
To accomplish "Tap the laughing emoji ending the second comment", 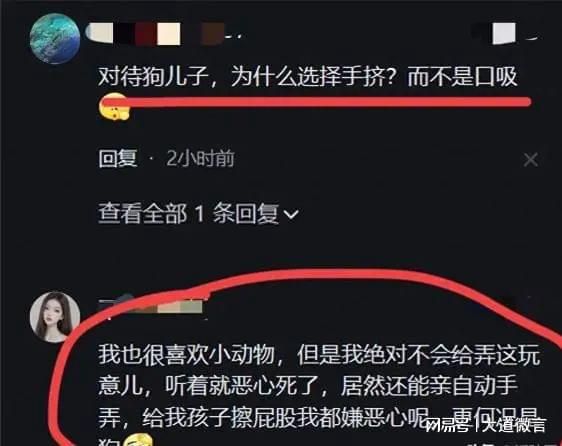I will tap(138, 440).
